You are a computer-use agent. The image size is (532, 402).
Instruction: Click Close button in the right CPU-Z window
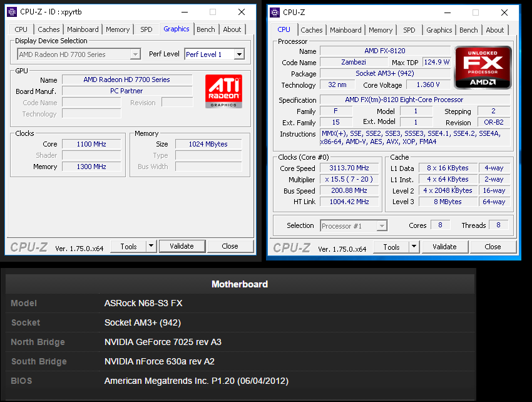coord(493,247)
